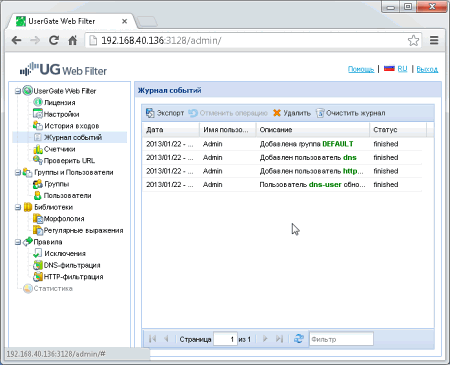Click the Удалить red cross icon
This screenshot has width=450, height=365.
tap(277, 113)
